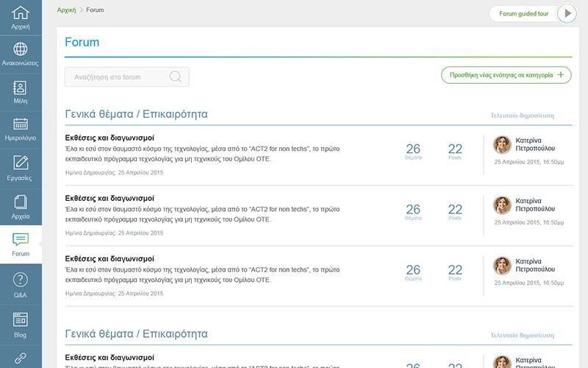The image size is (588, 368).
Task: Open the Αρχική home sidebar icon
Action: click(x=21, y=18)
